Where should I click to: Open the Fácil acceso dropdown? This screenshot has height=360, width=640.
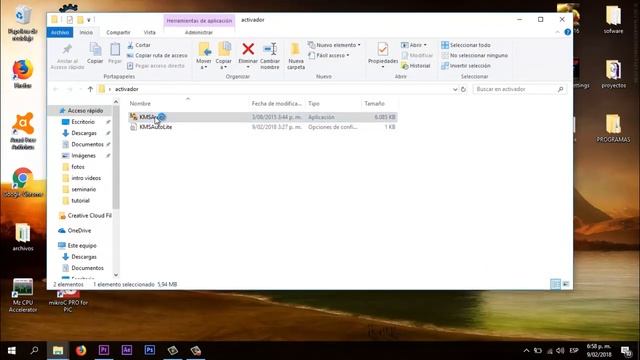(329, 56)
